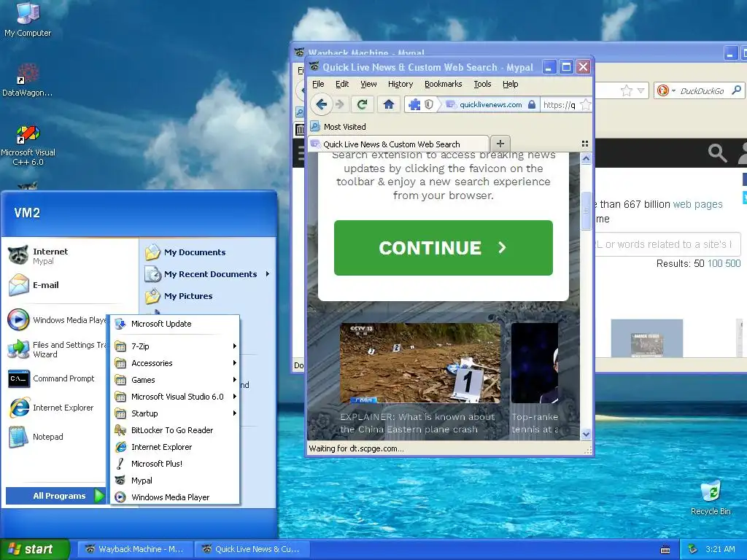Click the Wayback Machine URL search field
747x560 pixels.
(668, 244)
